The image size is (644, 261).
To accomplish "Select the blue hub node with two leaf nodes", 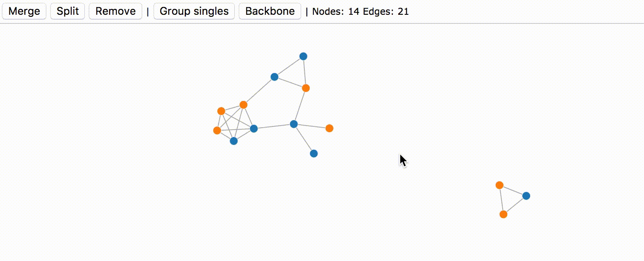I will click(294, 124).
